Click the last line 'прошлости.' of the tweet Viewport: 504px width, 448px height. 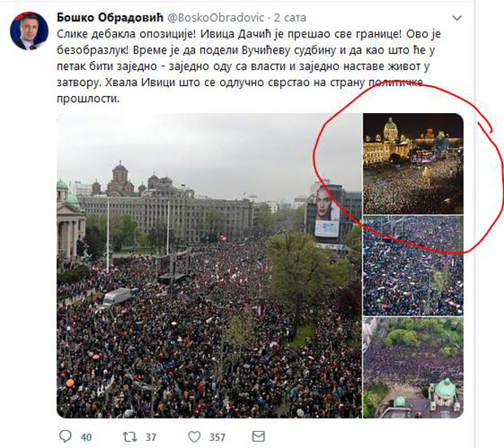pyautogui.click(x=88, y=98)
